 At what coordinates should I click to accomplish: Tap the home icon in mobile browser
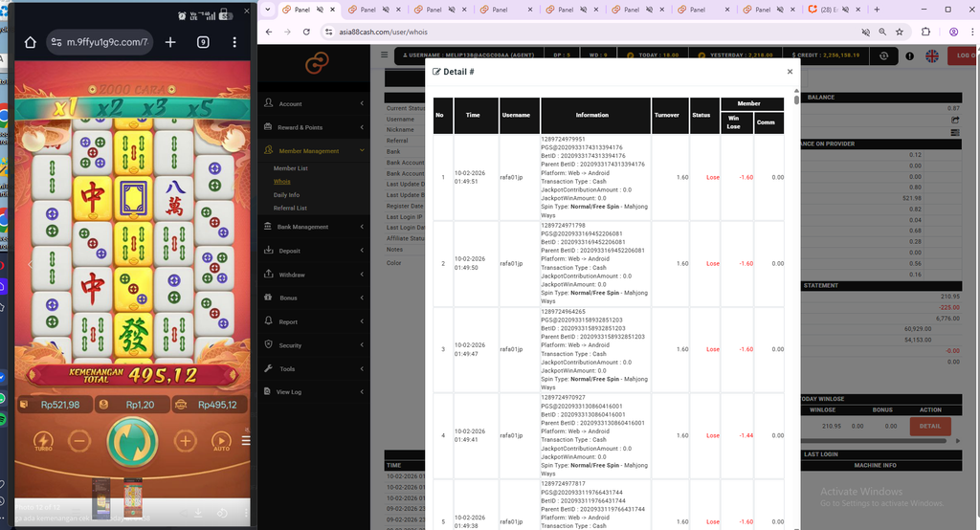30,42
